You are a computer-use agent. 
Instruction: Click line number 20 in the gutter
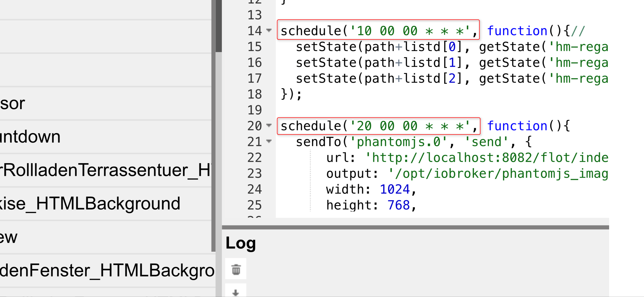[255, 126]
